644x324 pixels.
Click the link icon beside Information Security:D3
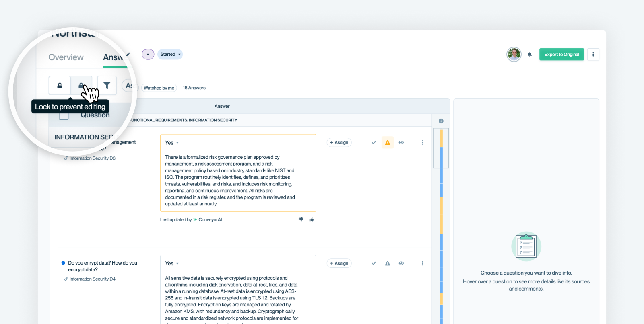(66, 158)
